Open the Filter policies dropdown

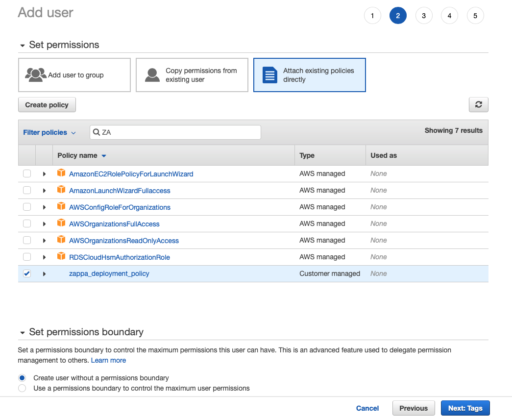pos(49,132)
